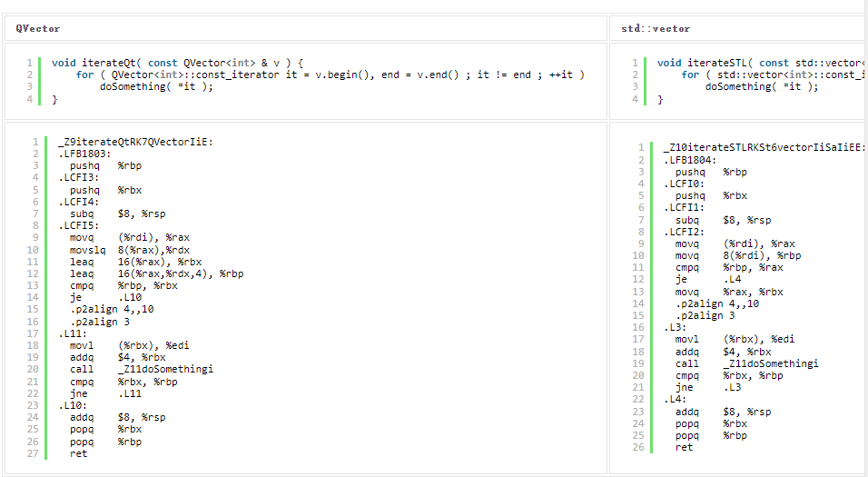The width and height of the screenshot is (868, 477).
Task: Click the movslq 8(%rax),%rdx line
Action: pos(130,250)
